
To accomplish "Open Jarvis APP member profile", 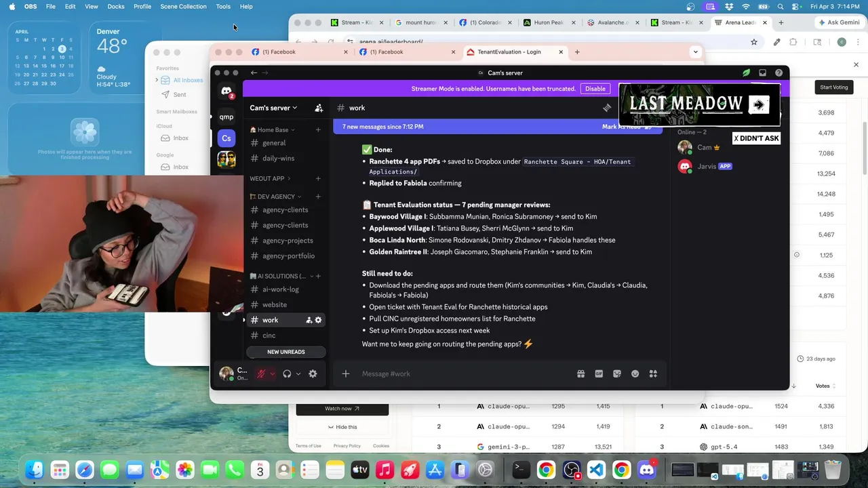I will click(x=705, y=166).
